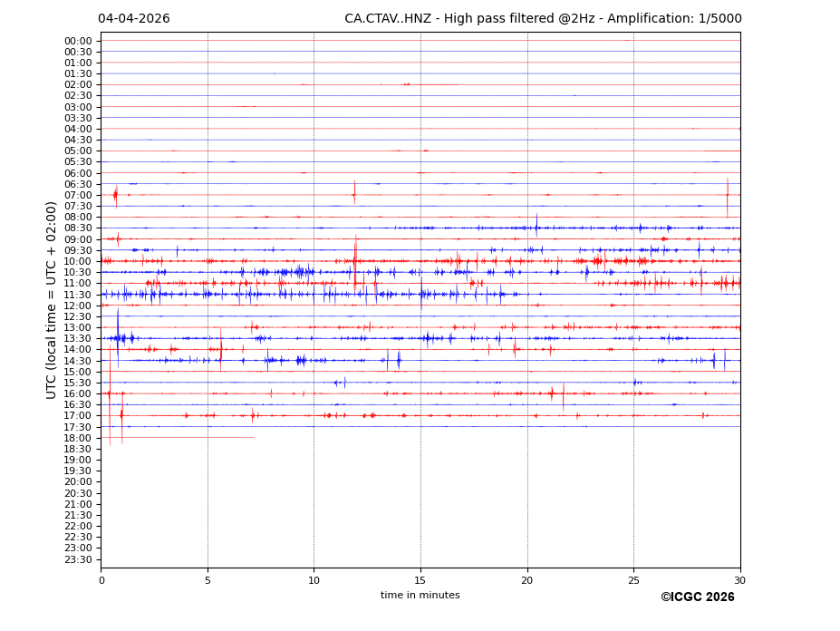The width and height of the screenshot is (840, 631).
Task: Click the 'time in minutes' axis label
Action: (420, 596)
